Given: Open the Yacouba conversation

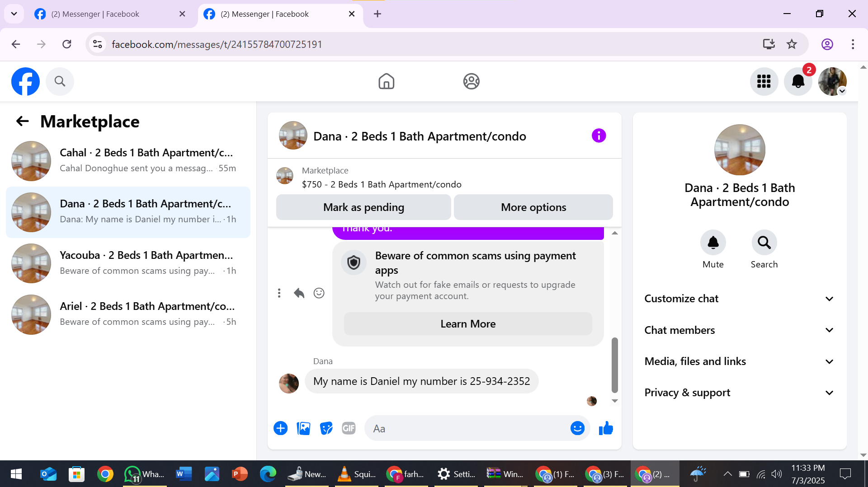Looking at the screenshot, I should (x=128, y=263).
